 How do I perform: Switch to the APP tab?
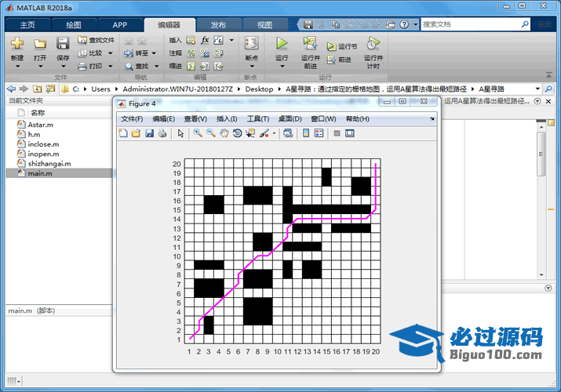(120, 24)
